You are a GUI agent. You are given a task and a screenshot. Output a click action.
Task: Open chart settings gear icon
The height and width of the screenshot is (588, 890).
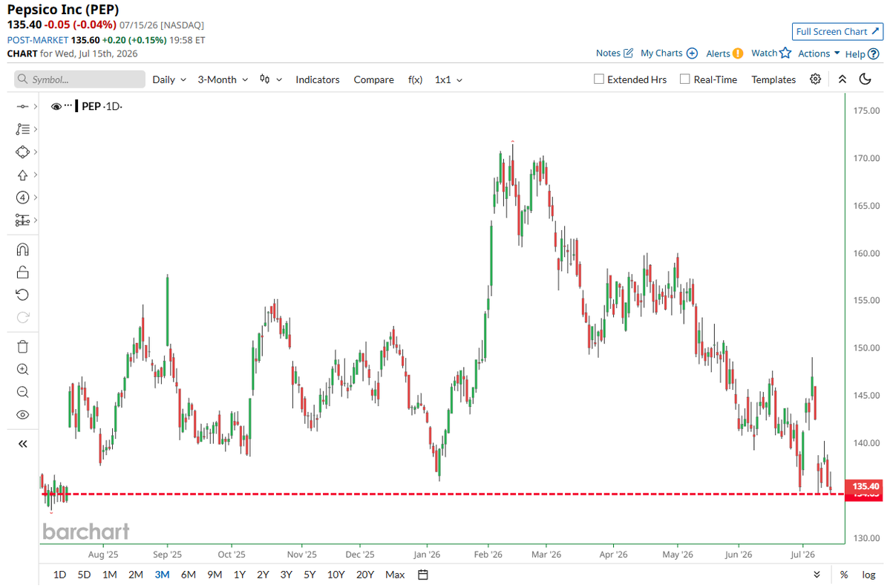pyautogui.click(x=816, y=79)
